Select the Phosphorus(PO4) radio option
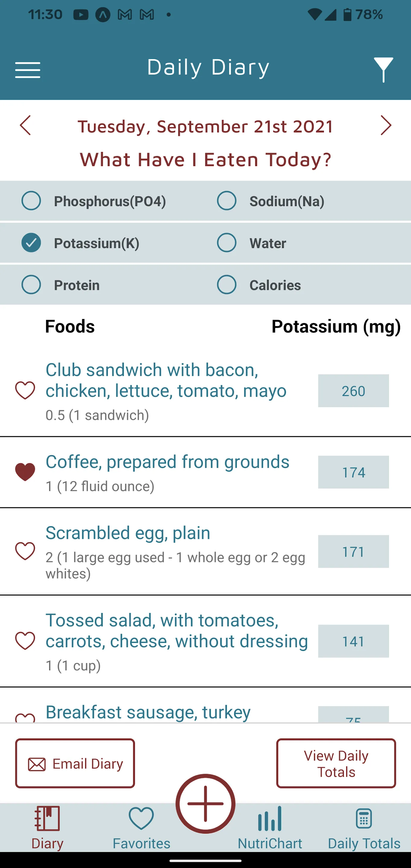This screenshot has height=868, width=411. tap(31, 201)
